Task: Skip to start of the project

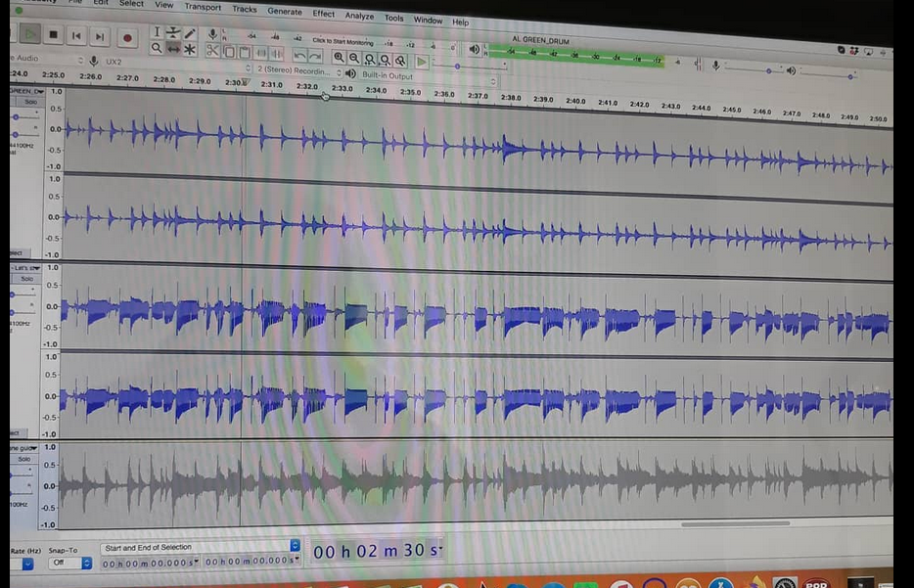Action: (76, 36)
